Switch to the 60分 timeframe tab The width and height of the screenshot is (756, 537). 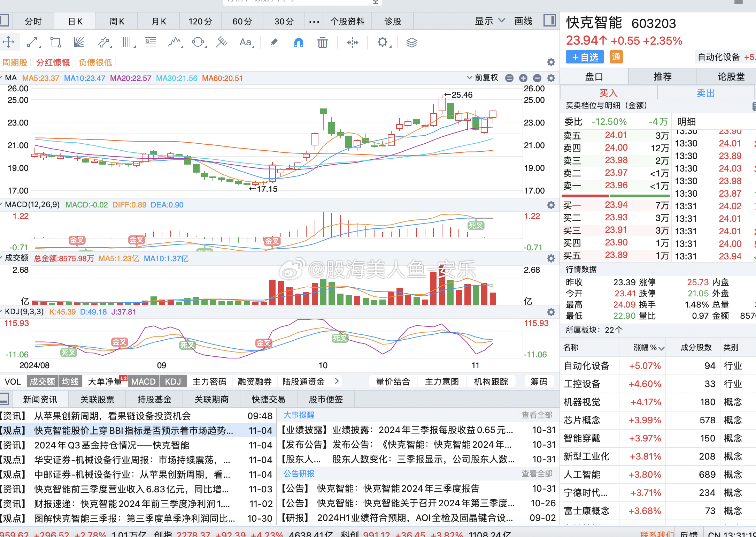point(242,22)
